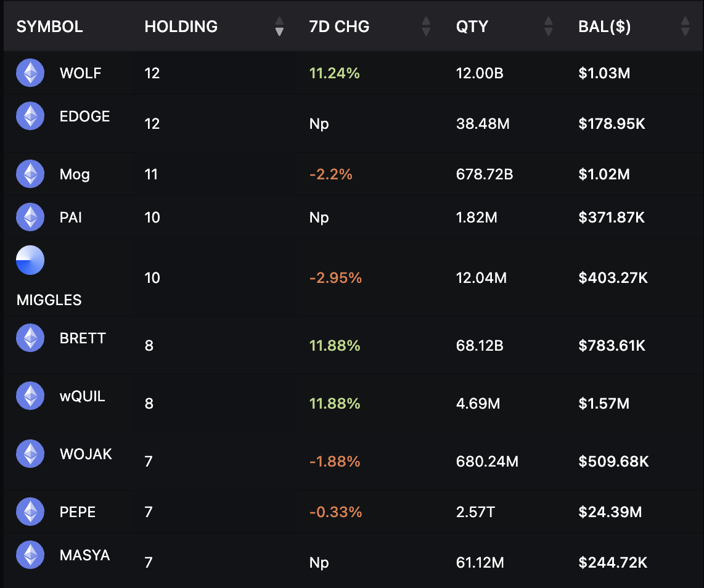704x588 pixels.
Task: Click the QTY header label
Action: 472,27
